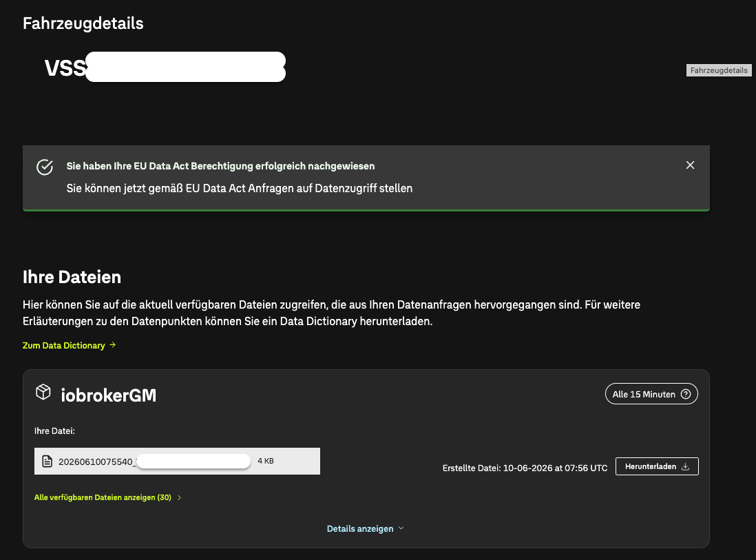The image size is (756, 560).
Task: Click the Herunterladen download button
Action: click(657, 466)
